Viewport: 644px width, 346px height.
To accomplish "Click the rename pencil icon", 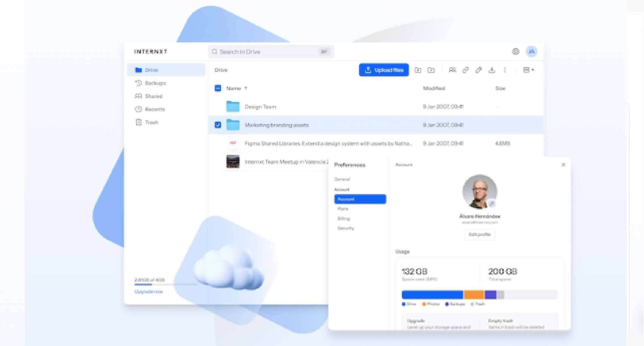I will 479,70.
